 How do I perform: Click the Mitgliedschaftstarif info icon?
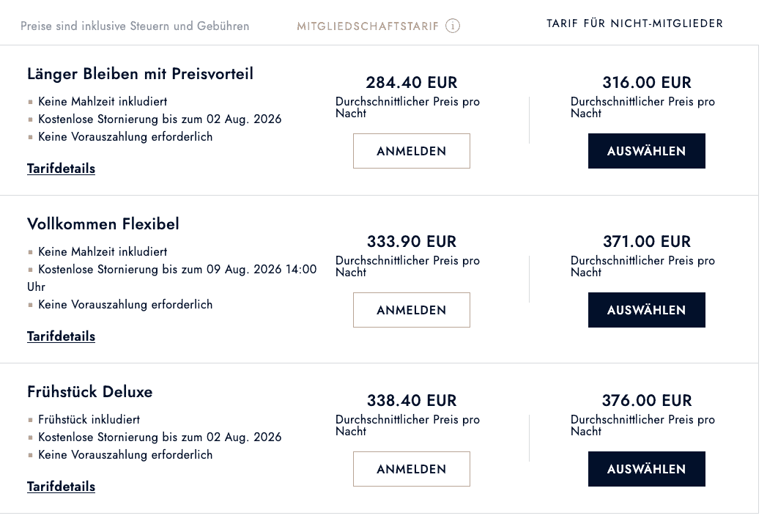[x=452, y=26]
